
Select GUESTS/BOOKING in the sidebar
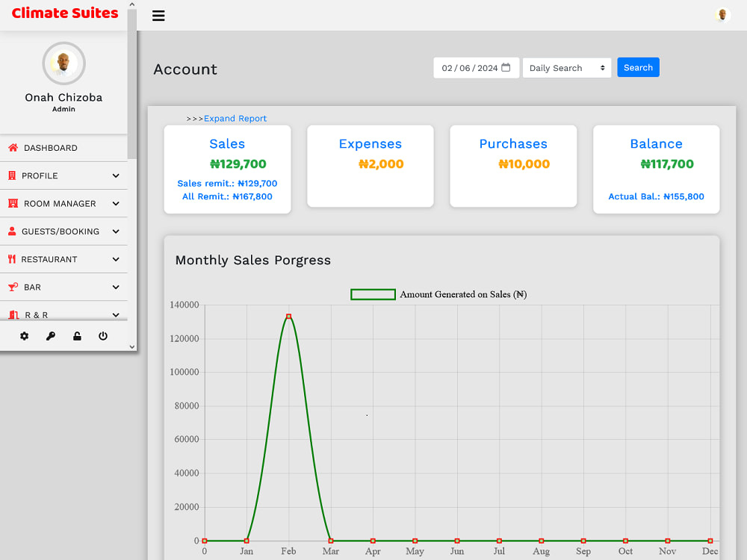click(x=63, y=231)
